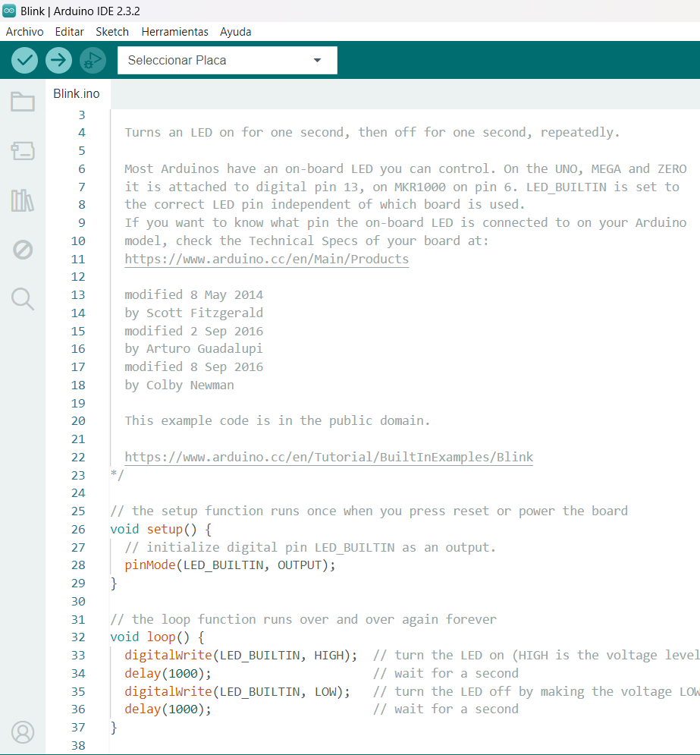
Task: Click the closing '*/' on line 23
Action: pyautogui.click(x=117, y=475)
